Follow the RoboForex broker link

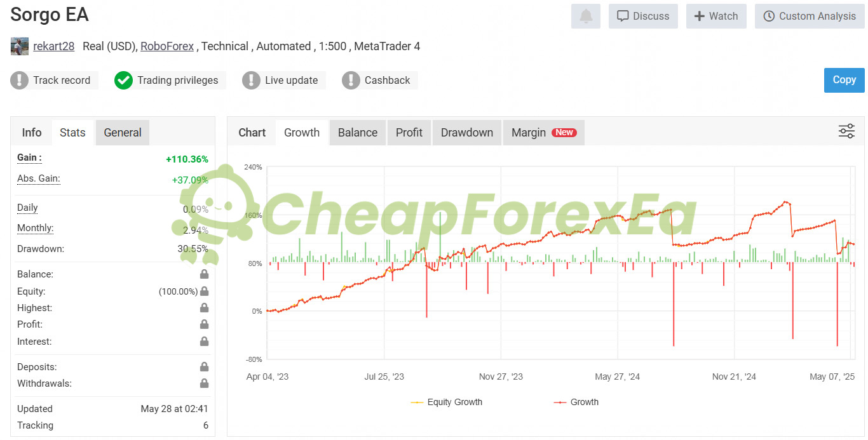pos(168,46)
